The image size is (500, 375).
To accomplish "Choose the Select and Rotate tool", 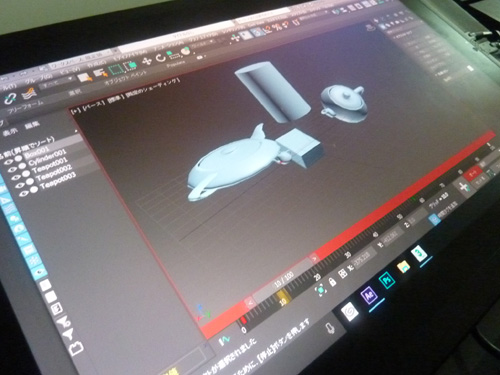I will [x=161, y=58].
